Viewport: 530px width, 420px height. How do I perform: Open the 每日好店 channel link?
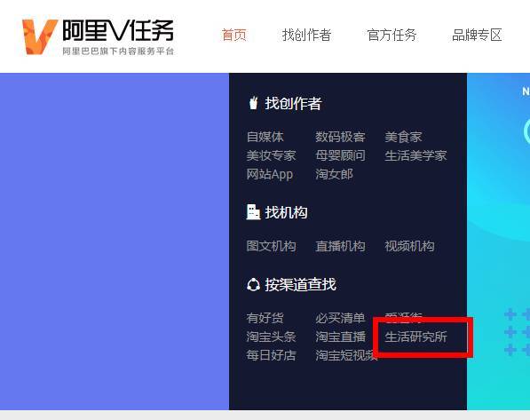coord(271,355)
